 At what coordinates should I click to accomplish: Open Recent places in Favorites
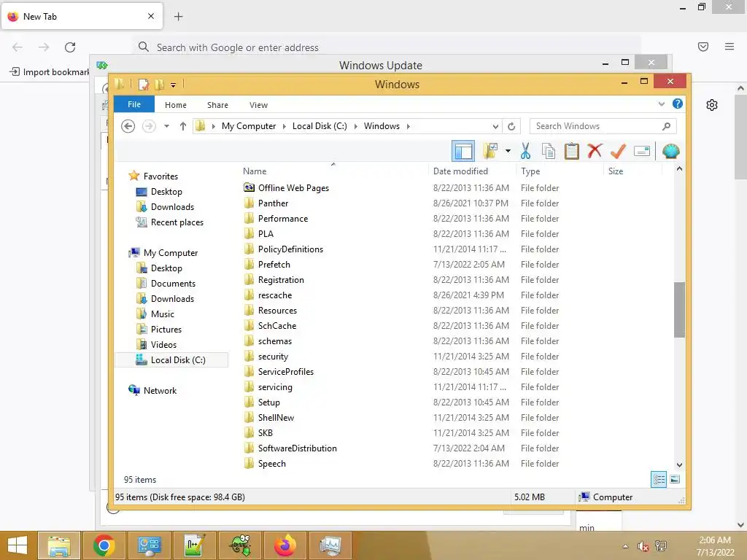tap(177, 222)
